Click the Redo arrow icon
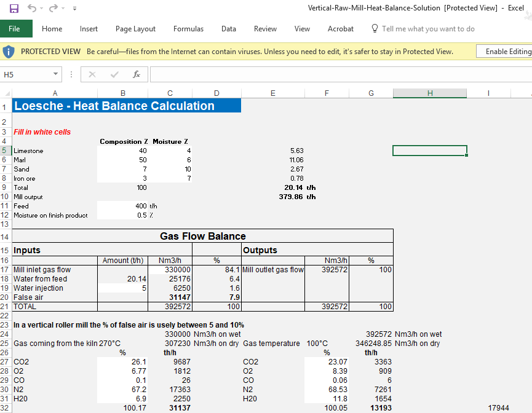532x413 pixels. pyautogui.click(x=54, y=8)
